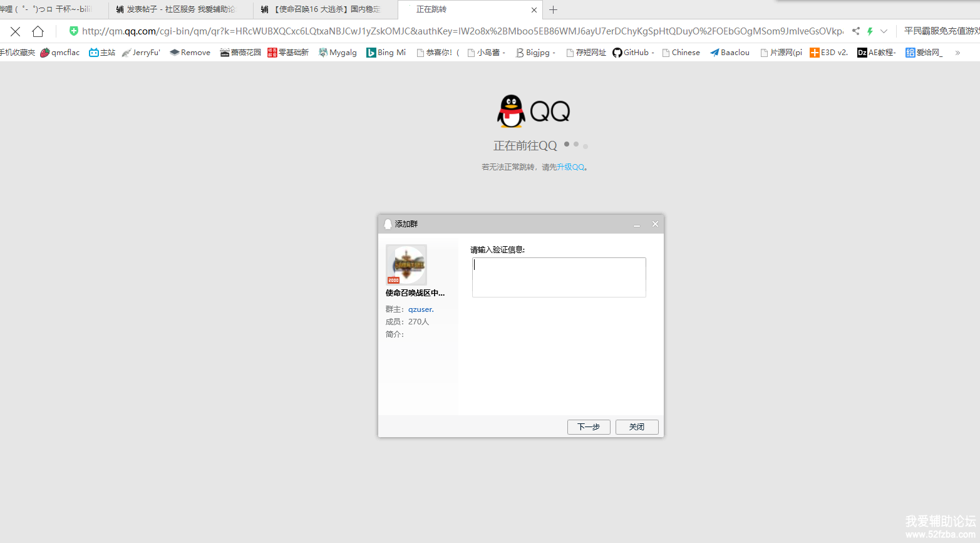
Task: Show more bookmarks with the overflow chevron
Action: coord(957,53)
